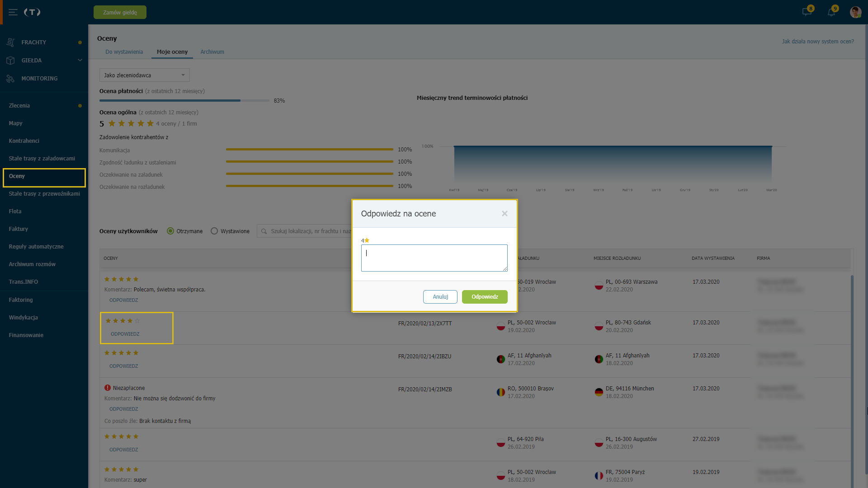Click the reply text area in dialog
The image size is (868, 488).
pyautogui.click(x=434, y=258)
